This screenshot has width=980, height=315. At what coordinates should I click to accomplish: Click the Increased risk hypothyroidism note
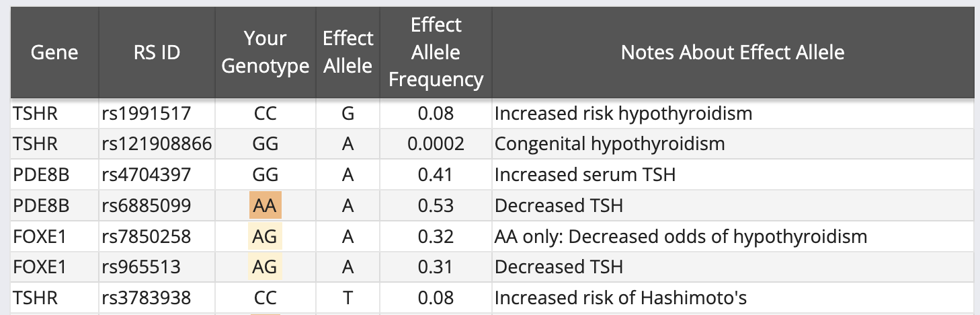coord(623,113)
